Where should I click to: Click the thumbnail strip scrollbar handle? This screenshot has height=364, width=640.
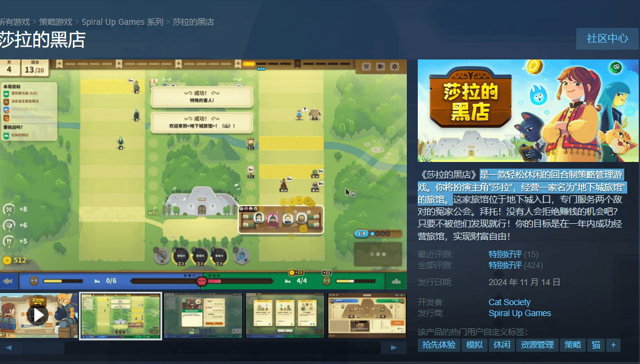44,348
